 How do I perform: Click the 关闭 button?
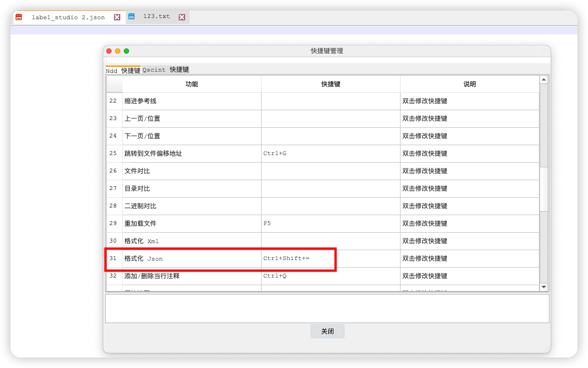(327, 331)
